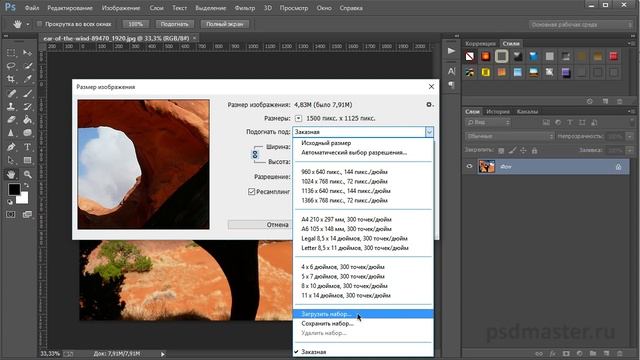Click the 100% zoom button
Viewport: 640px width, 360px height.
pyautogui.click(x=136, y=24)
